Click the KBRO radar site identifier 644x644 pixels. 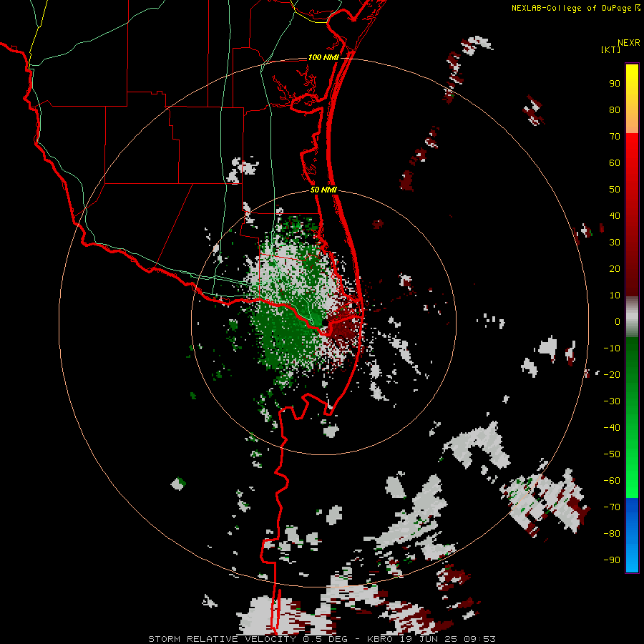(x=379, y=639)
